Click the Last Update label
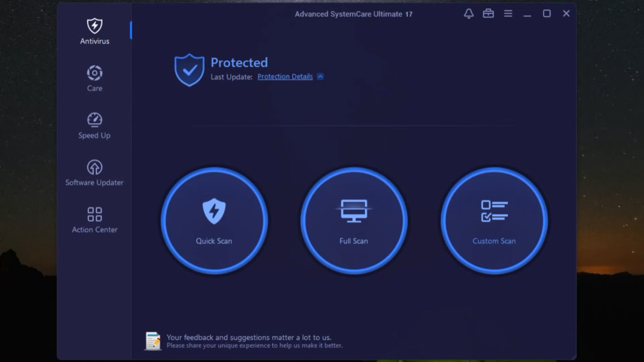 [231, 77]
